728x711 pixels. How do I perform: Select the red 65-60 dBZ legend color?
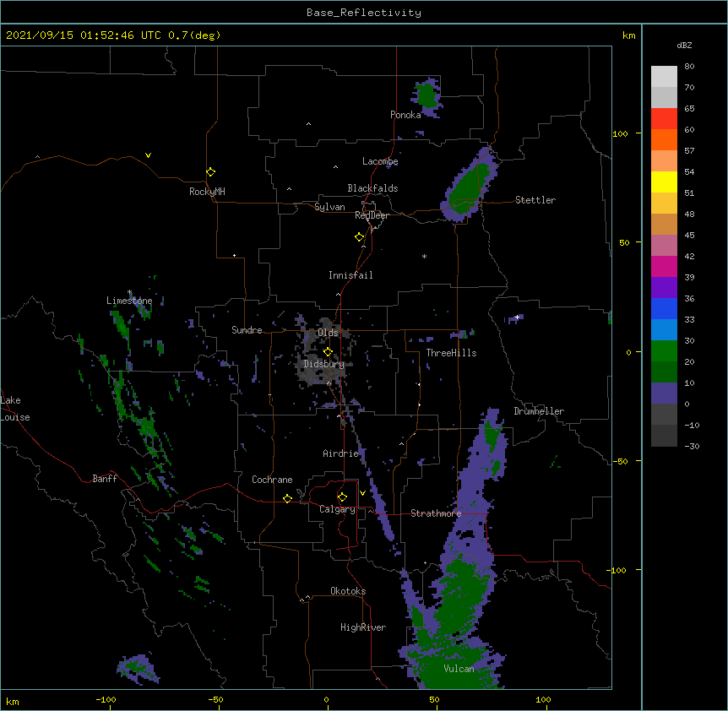664,118
